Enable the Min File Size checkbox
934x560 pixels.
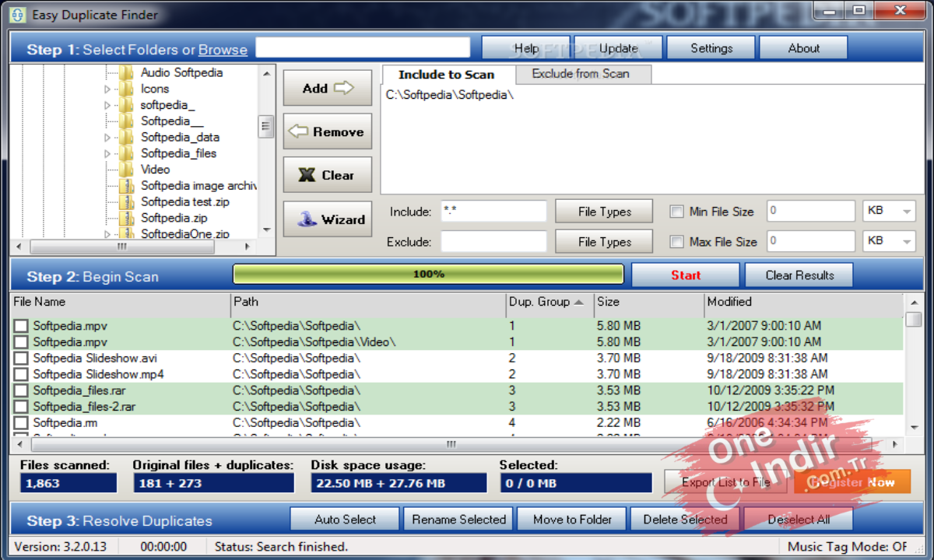point(677,212)
